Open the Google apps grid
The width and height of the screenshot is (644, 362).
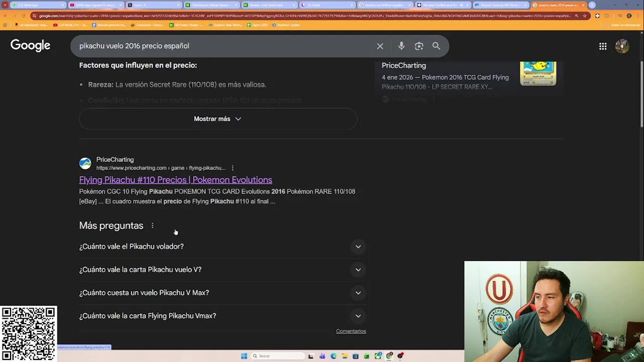click(x=603, y=46)
